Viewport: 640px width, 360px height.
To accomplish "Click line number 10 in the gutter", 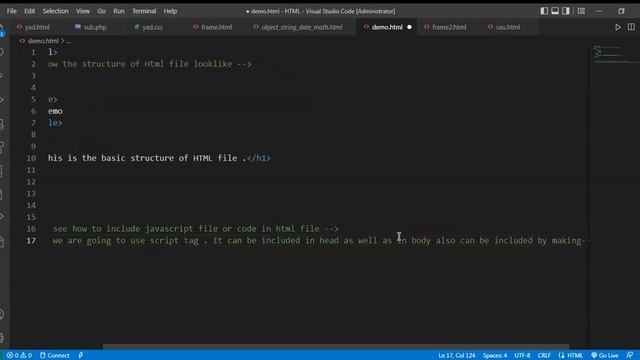I will click(x=31, y=158).
